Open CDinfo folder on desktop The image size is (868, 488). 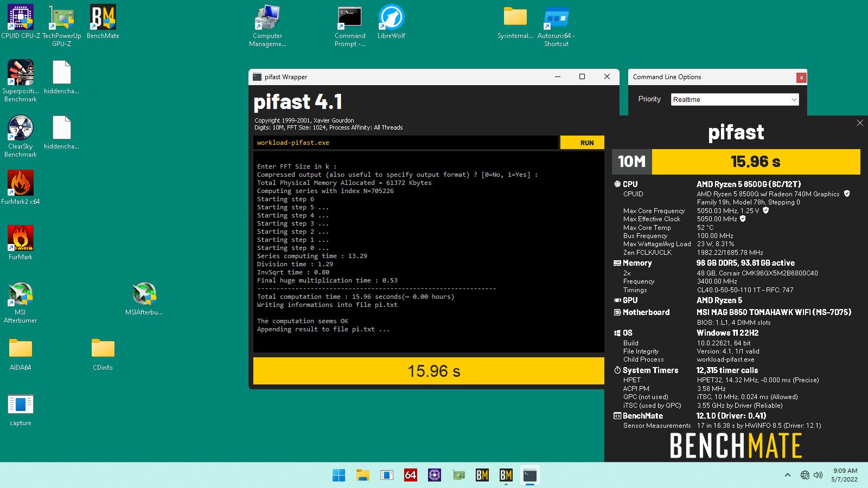[103, 354]
